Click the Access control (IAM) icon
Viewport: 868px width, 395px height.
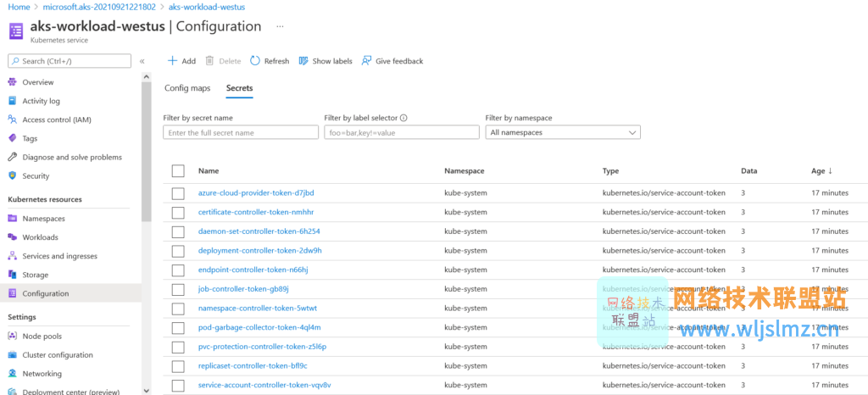[12, 120]
